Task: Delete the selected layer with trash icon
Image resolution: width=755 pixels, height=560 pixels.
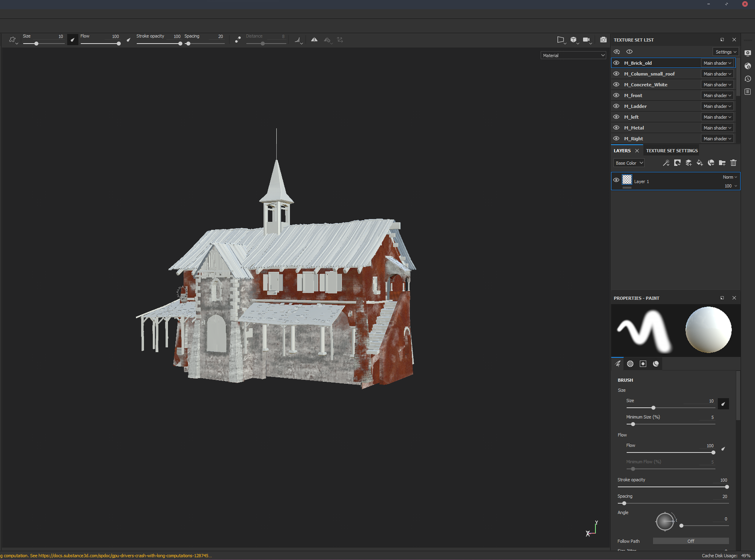Action: [x=733, y=163]
